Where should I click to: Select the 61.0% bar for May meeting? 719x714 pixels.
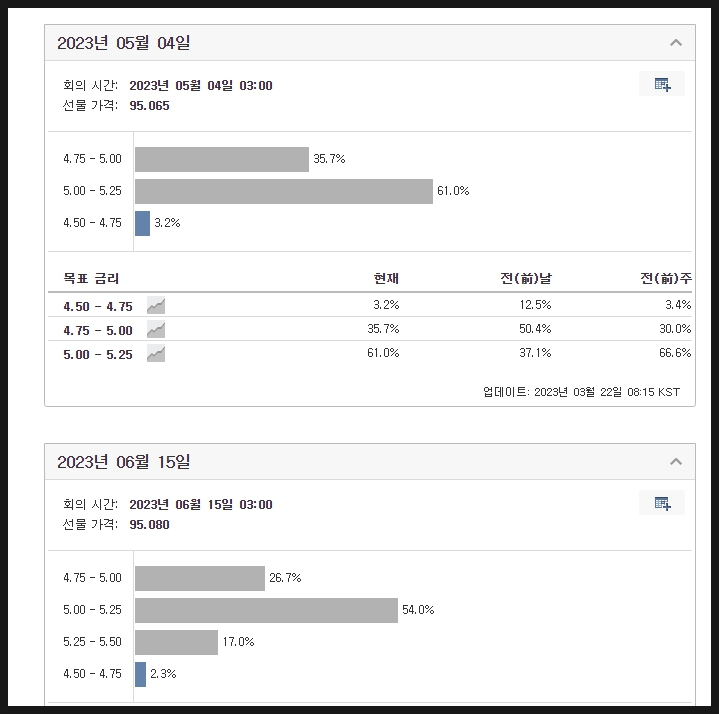(x=284, y=191)
